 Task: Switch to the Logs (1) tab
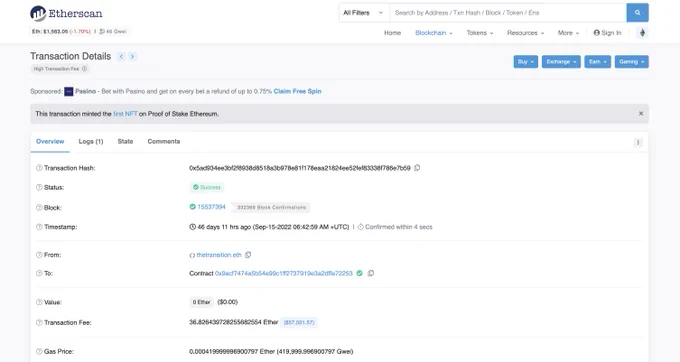coord(91,142)
